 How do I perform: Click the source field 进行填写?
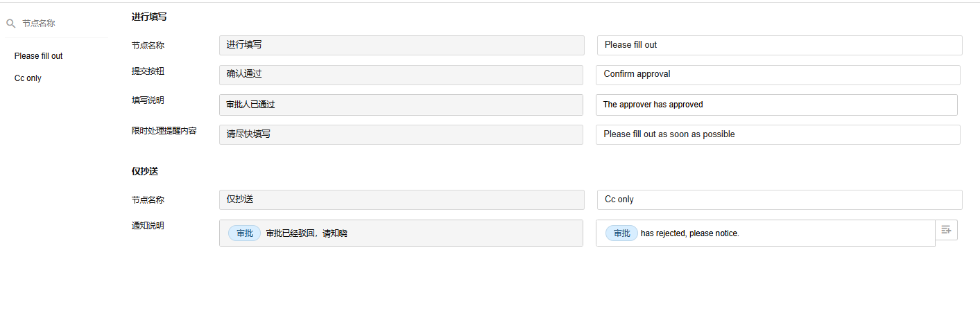[402, 45]
